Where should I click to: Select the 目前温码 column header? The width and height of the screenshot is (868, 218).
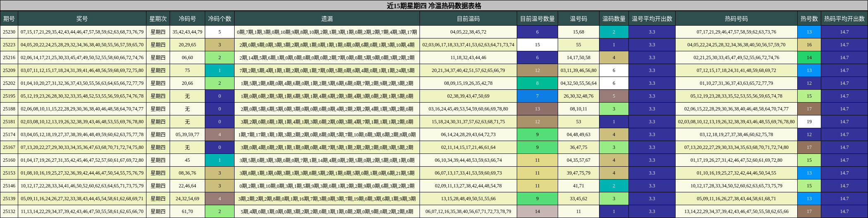[468, 19]
